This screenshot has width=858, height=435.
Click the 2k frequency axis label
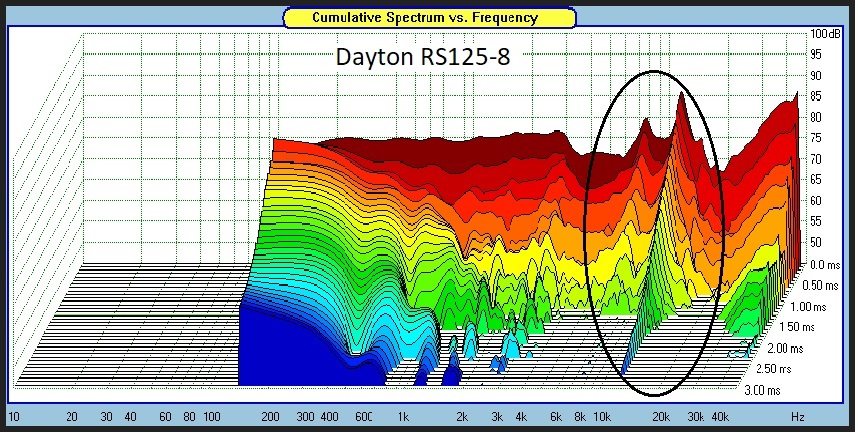[x=462, y=417]
